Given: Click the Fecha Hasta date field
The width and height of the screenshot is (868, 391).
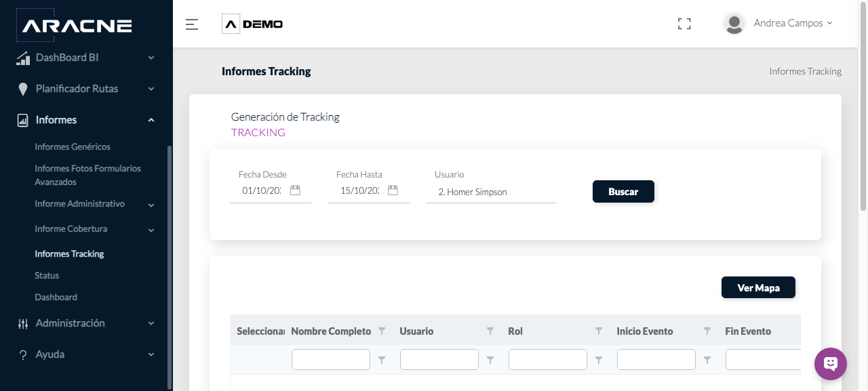Looking at the screenshot, I should click(x=359, y=191).
